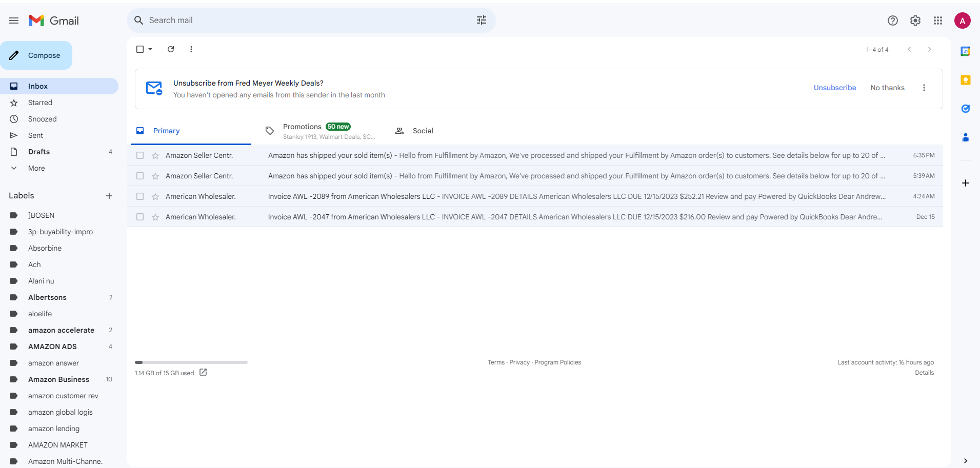
Task: Open the Amazon Business label
Action: (x=59, y=379)
